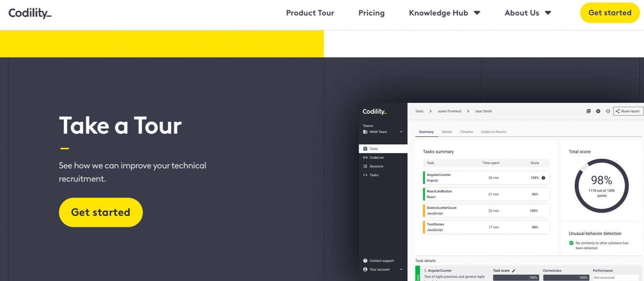644x281 pixels.
Task: Click the Performance 'Not assessed' field
Action: click(616, 278)
